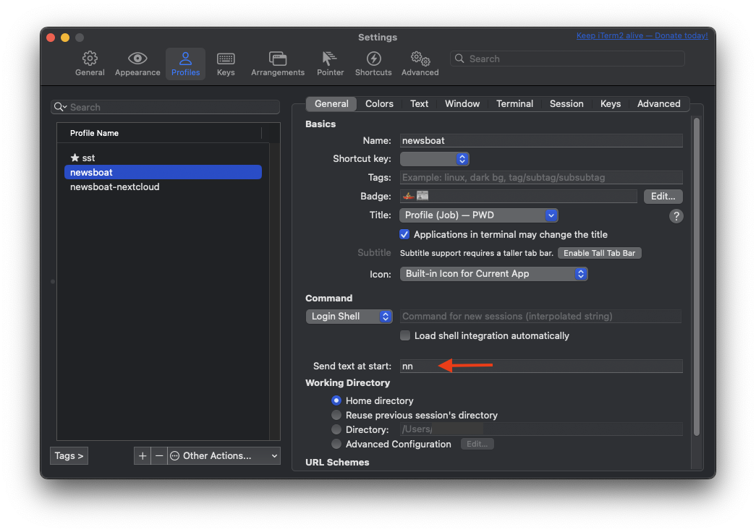Click the command for new sessions field

tap(540, 316)
